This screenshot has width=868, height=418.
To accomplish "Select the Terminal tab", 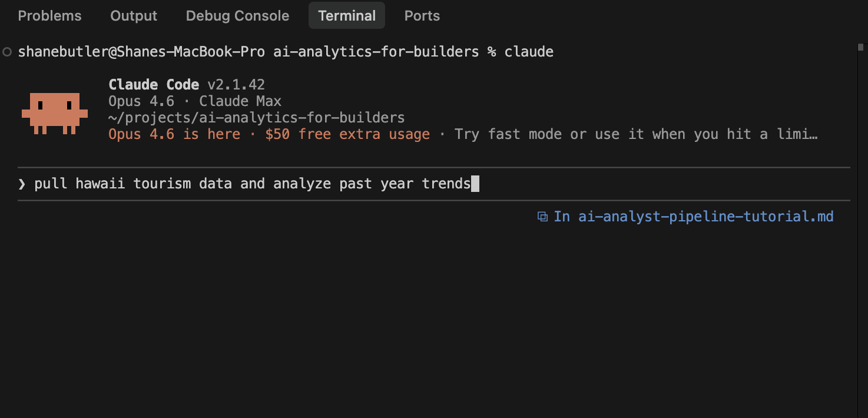I will tap(346, 15).
